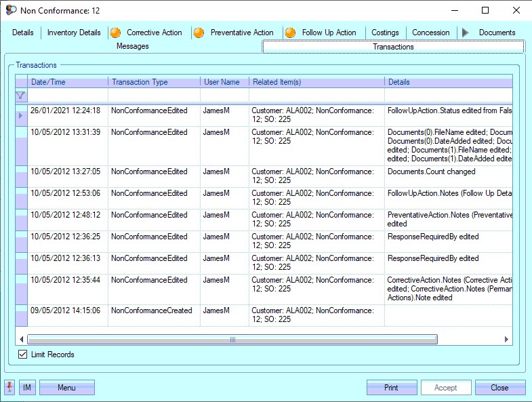
Task: Open the Inventory Details tab
Action: pyautogui.click(x=74, y=33)
